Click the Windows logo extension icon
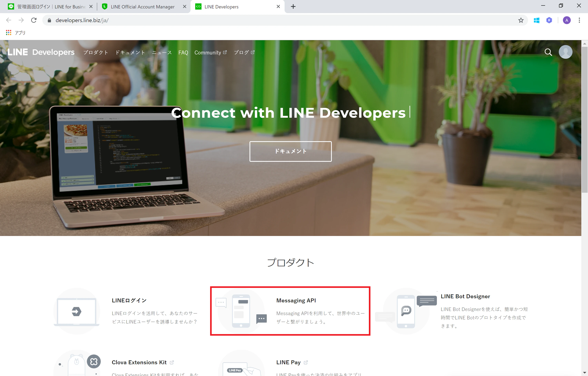 coord(536,20)
